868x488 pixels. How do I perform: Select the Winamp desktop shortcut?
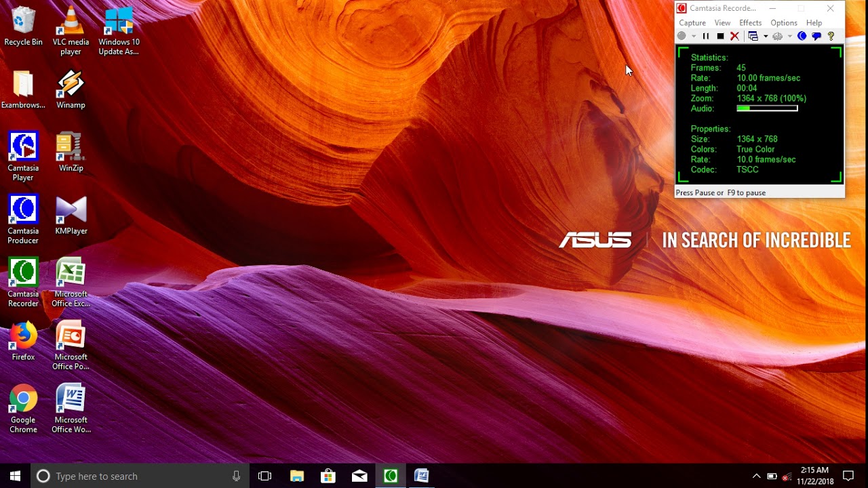[x=71, y=89]
